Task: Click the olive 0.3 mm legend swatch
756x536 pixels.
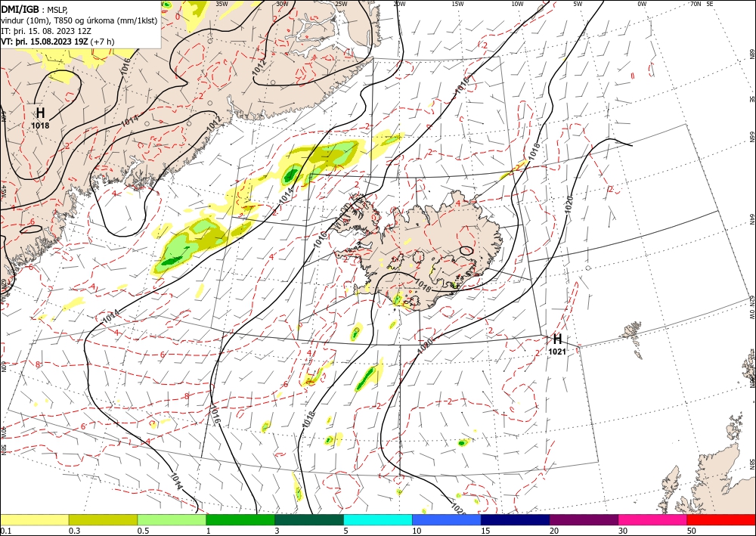Action: [103, 519]
